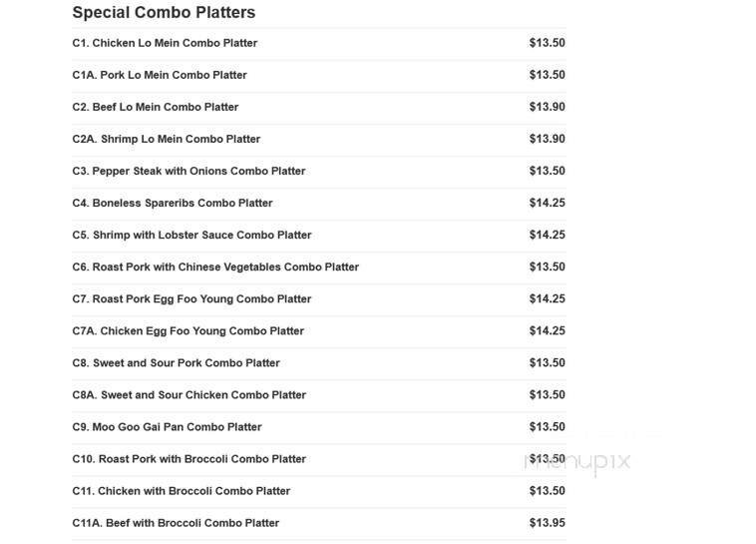Viewport: 756px width, 544px height.
Task: Choose C2. Beef Lo Mein Combo Platter
Action: click(156, 107)
